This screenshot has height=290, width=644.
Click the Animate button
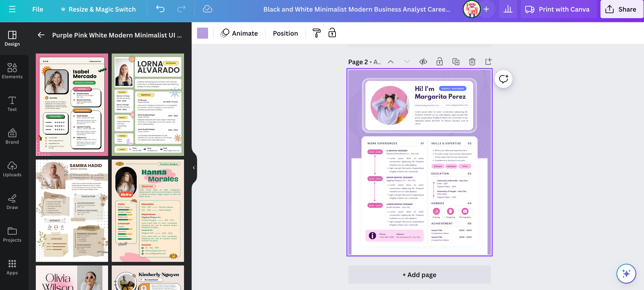point(239,33)
